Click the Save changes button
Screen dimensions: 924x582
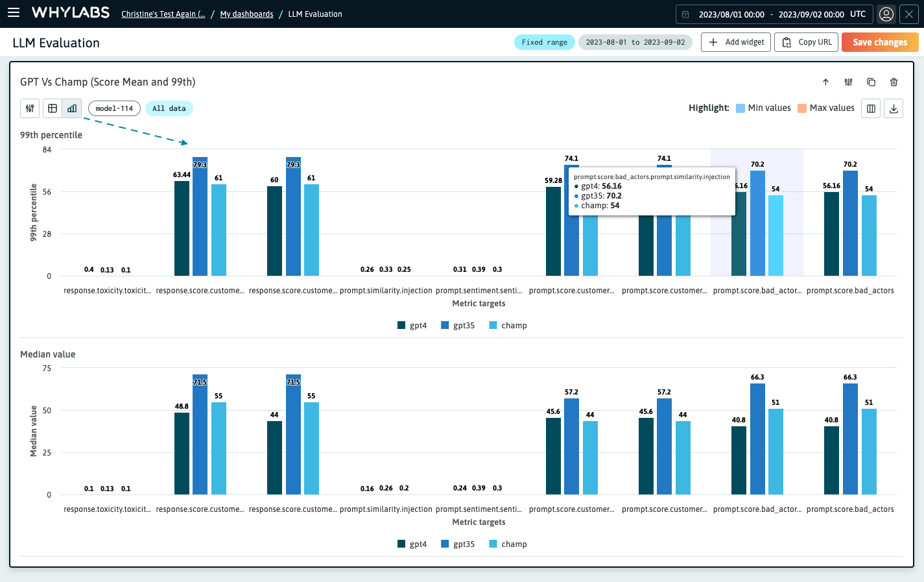[880, 42]
